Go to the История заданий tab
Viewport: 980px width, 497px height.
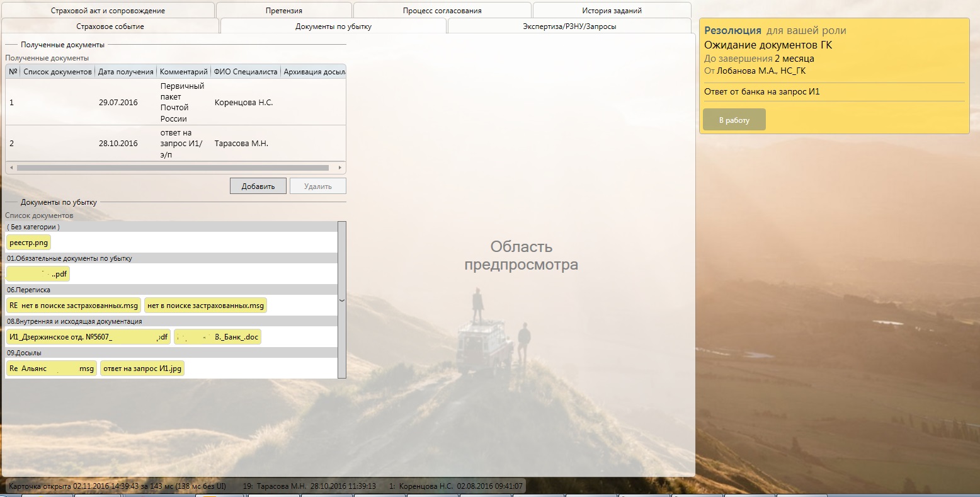point(612,11)
